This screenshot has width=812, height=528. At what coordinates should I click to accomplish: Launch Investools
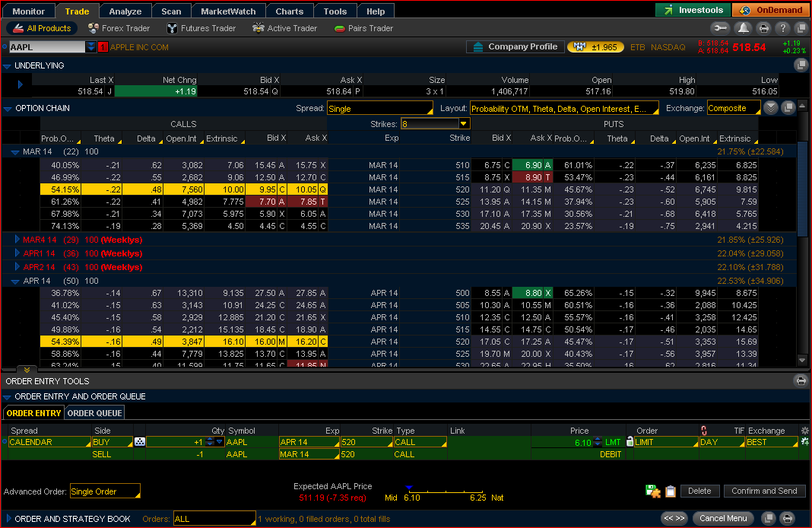(x=693, y=11)
